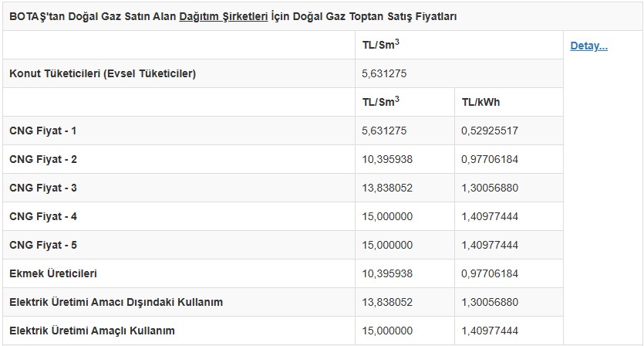Select the Konut Tüketicileri row label
Image resolution: width=644 pixels, height=346 pixels.
(x=103, y=73)
